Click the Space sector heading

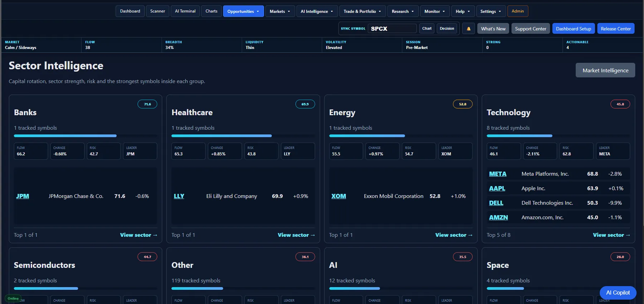498,265
